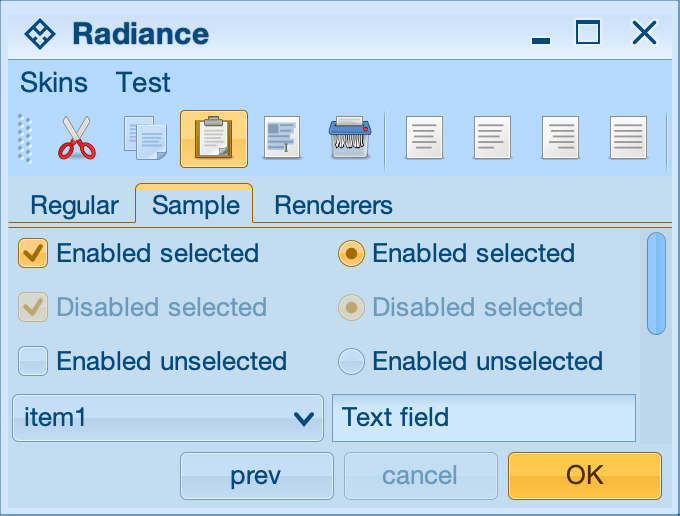The height and width of the screenshot is (516, 680).
Task: Click the Select All toolbar icon
Action: (281, 138)
